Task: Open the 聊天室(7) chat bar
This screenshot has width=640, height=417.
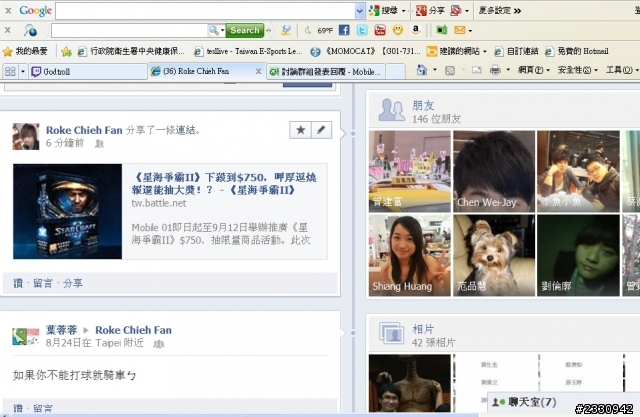Action: [x=563, y=402]
